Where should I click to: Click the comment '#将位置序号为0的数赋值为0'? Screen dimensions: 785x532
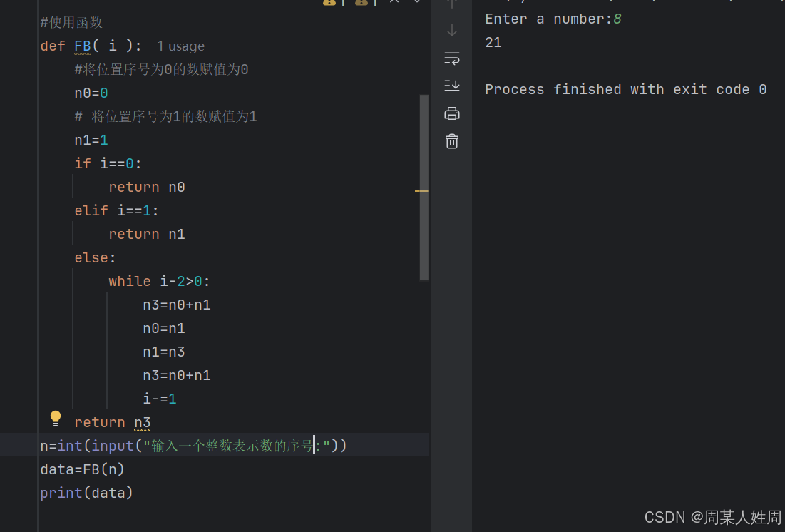click(161, 70)
